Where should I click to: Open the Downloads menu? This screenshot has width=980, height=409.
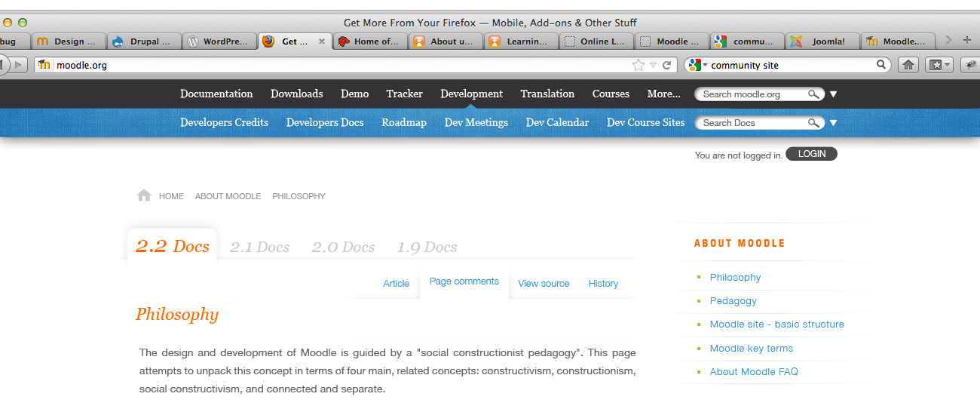coord(296,94)
